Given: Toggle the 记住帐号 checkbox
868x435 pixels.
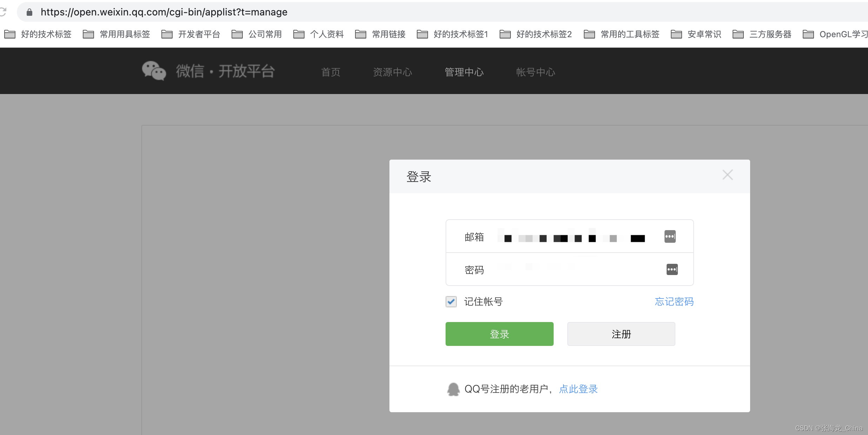Looking at the screenshot, I should point(451,302).
